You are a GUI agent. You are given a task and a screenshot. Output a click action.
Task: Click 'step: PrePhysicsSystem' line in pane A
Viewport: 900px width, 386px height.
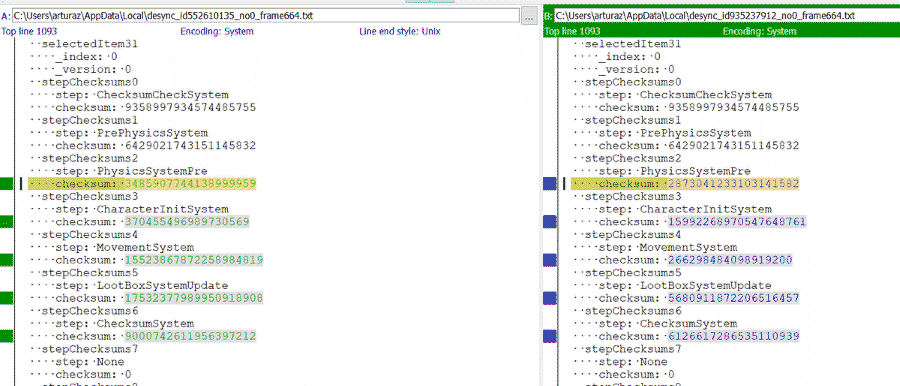point(131,133)
